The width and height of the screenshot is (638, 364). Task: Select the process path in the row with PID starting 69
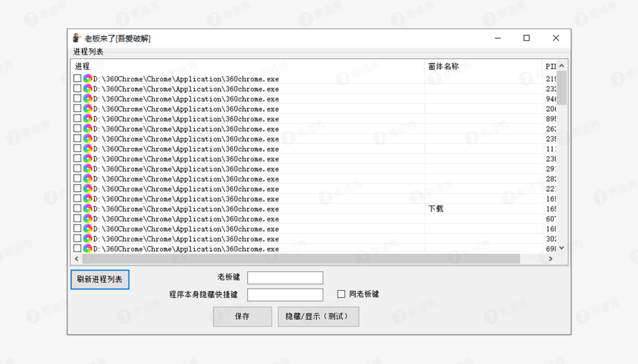click(x=186, y=248)
